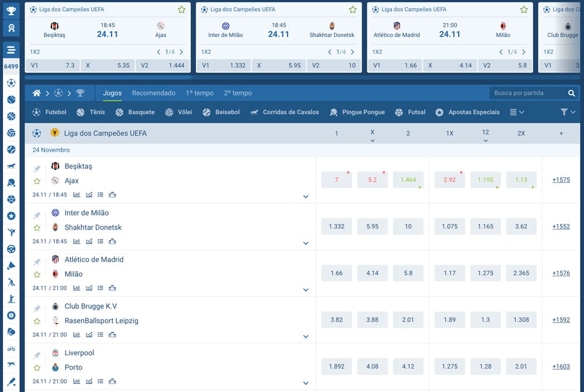The width and height of the screenshot is (584, 392).
Task: Expand the Atlético de Madrid vs Milão row
Action: pos(306,290)
